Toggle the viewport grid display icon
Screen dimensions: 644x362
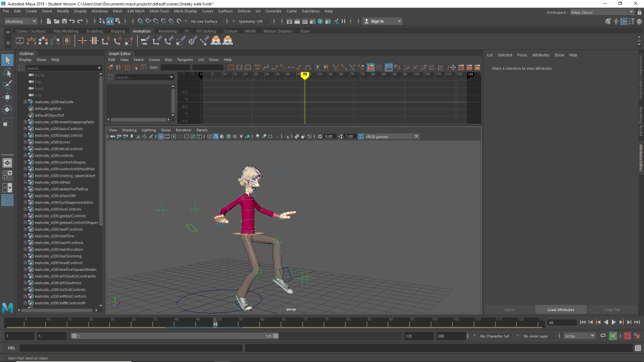161,136
